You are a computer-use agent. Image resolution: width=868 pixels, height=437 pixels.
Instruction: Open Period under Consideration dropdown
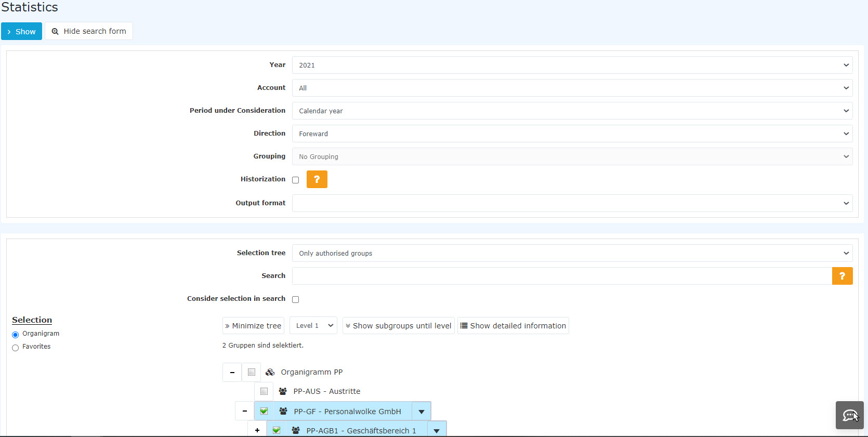(x=572, y=111)
